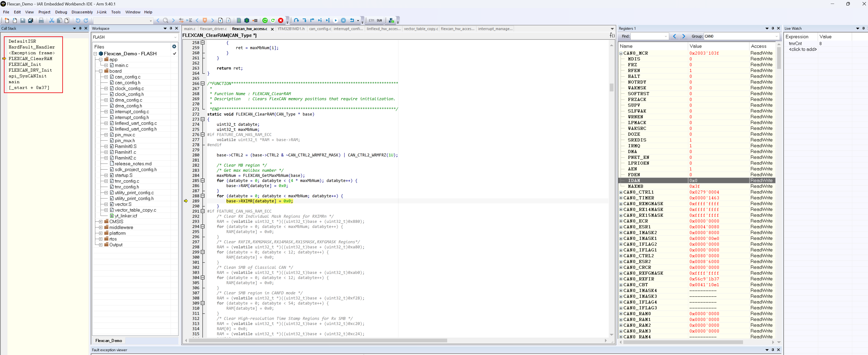Click the Save All toolbar icon
Viewport: 868px width, 355px height.
point(31,20)
